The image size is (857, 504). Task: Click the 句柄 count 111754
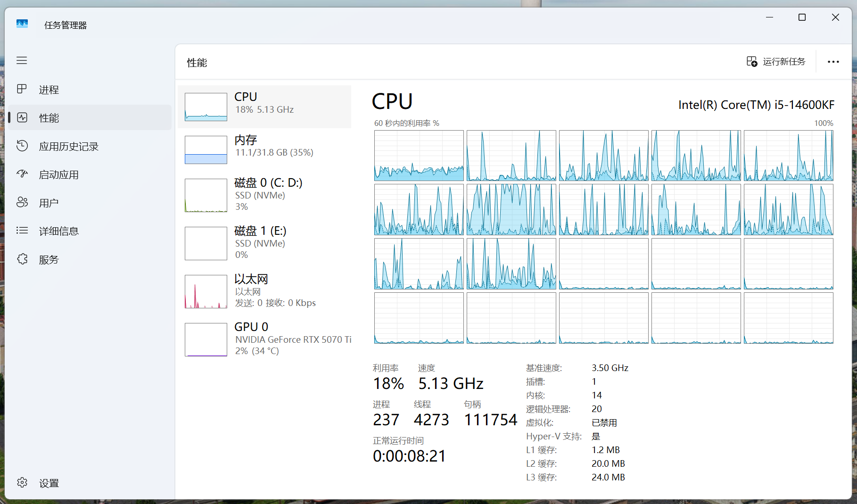(x=491, y=420)
